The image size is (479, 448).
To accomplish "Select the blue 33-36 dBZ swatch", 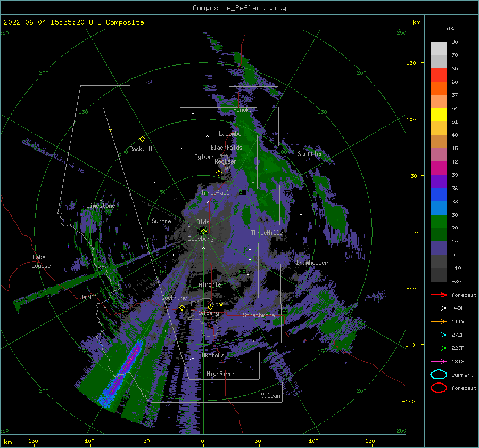I will [x=439, y=195].
